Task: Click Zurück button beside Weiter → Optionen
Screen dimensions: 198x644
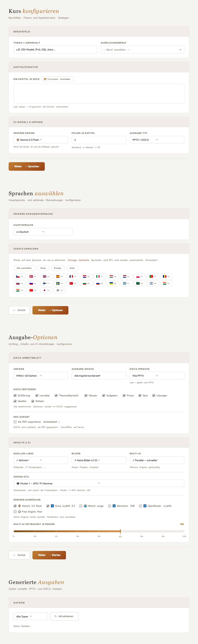Action: click(19, 310)
